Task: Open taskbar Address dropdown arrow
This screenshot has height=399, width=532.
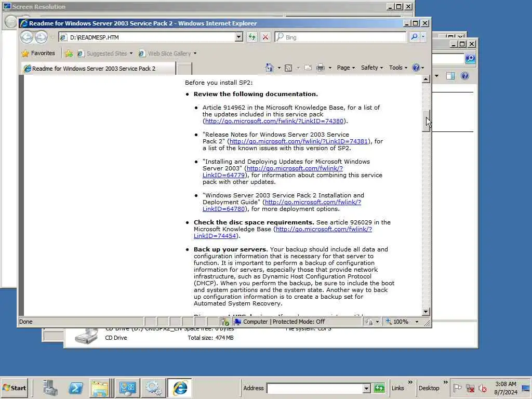Action: pyautogui.click(x=366, y=388)
